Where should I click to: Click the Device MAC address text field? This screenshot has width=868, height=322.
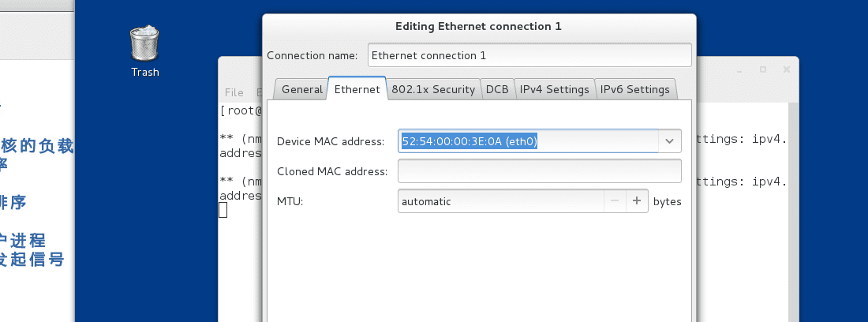pos(529,140)
